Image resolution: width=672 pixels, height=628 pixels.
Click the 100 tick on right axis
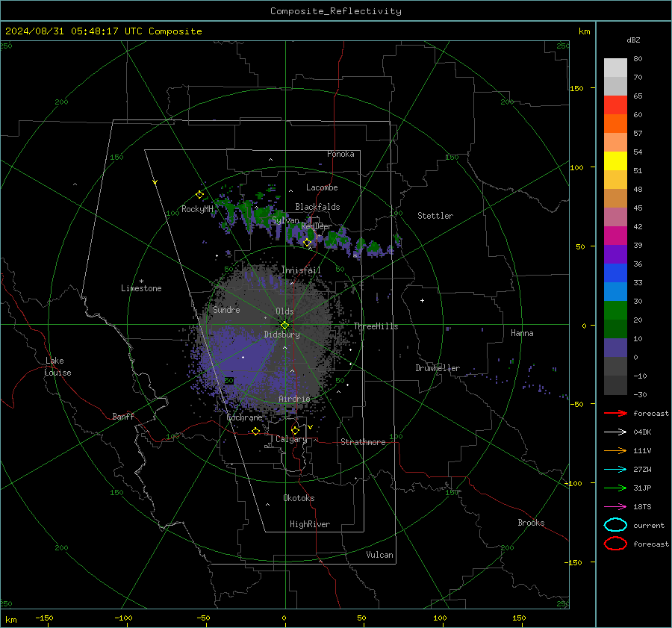[x=576, y=167]
